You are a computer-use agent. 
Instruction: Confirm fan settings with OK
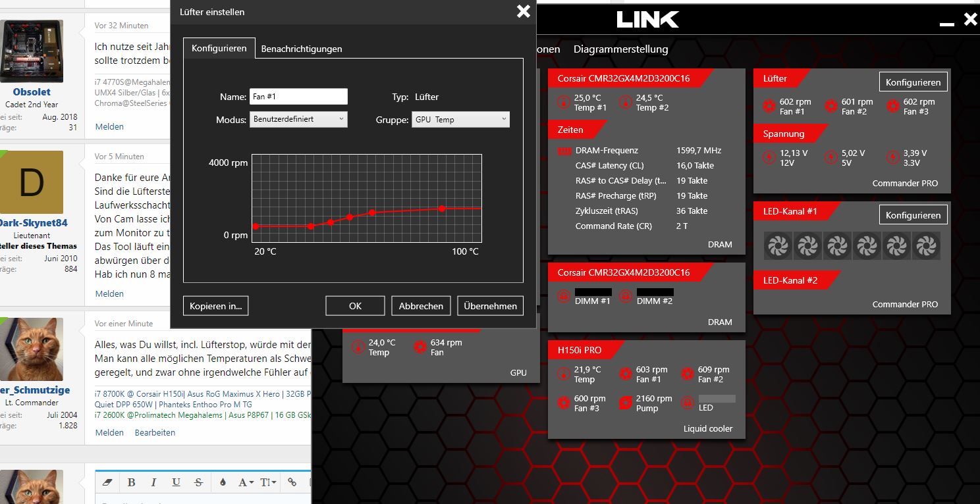(x=356, y=306)
